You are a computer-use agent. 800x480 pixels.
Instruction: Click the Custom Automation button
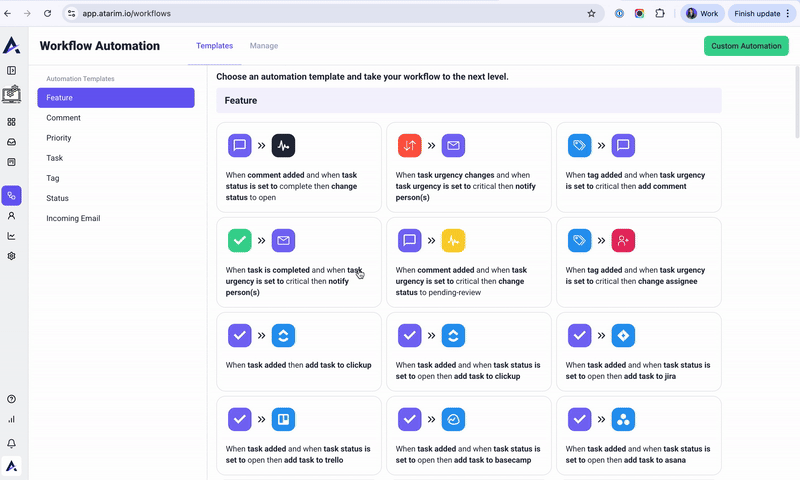(x=746, y=46)
